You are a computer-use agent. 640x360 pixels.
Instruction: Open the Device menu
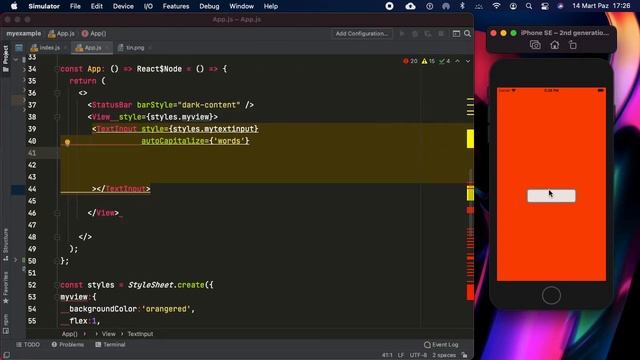[123, 6]
